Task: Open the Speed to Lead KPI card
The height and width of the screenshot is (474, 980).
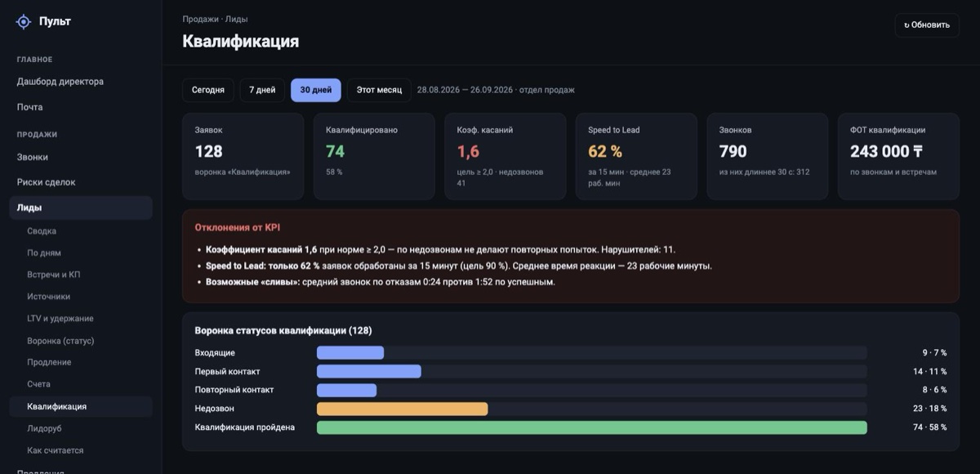Action: (x=636, y=156)
